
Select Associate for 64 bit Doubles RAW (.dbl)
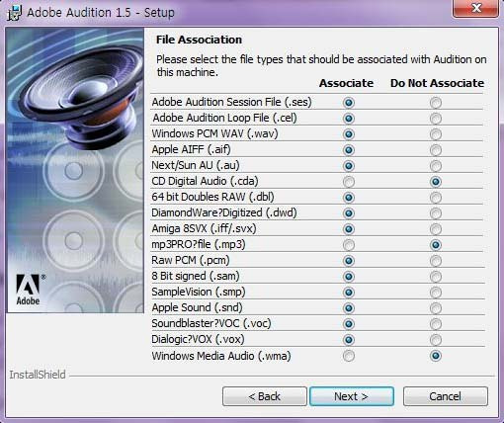tap(349, 198)
